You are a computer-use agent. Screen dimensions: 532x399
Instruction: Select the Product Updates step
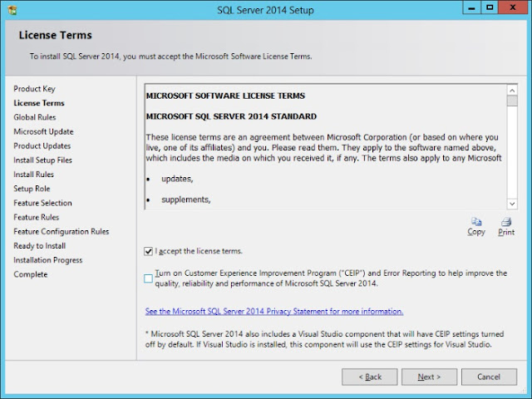(x=42, y=146)
